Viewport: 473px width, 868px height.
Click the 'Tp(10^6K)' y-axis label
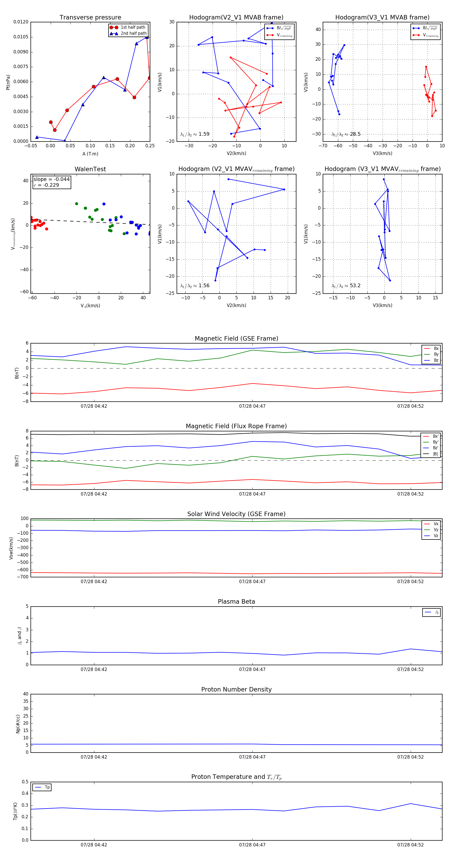coord(15,811)
